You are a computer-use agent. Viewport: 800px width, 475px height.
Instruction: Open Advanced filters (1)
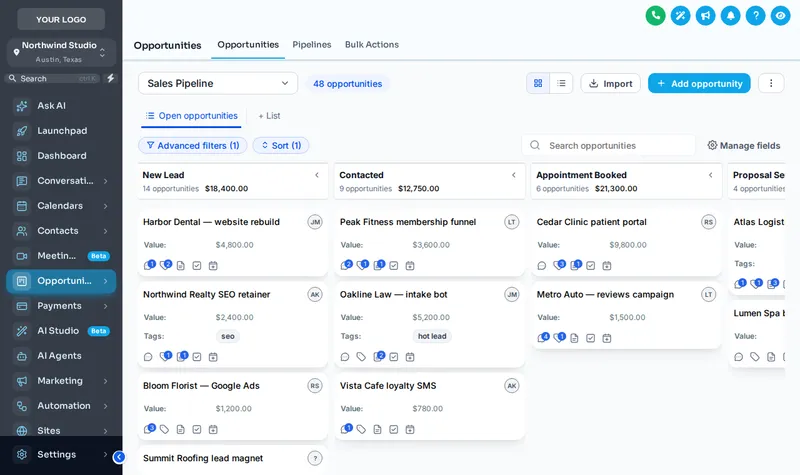click(x=193, y=145)
